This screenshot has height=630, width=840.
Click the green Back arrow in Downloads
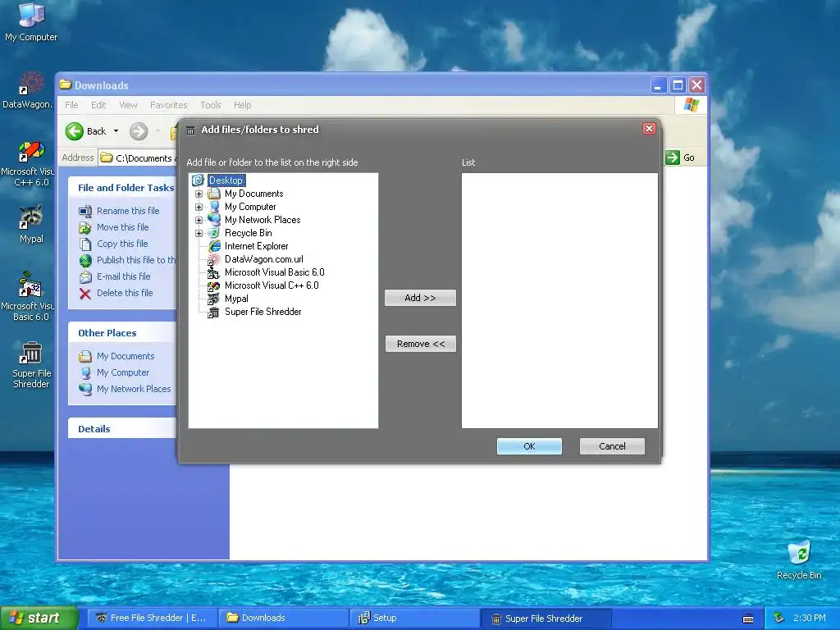click(75, 131)
